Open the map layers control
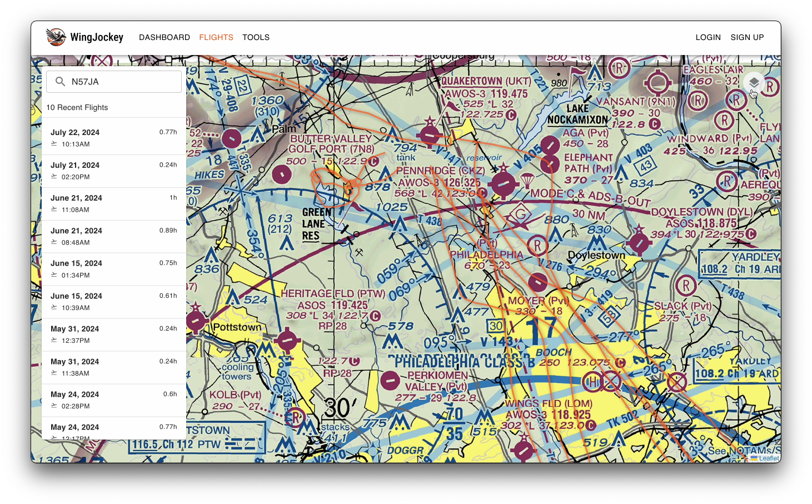This screenshot has height=504, width=812. click(x=754, y=83)
